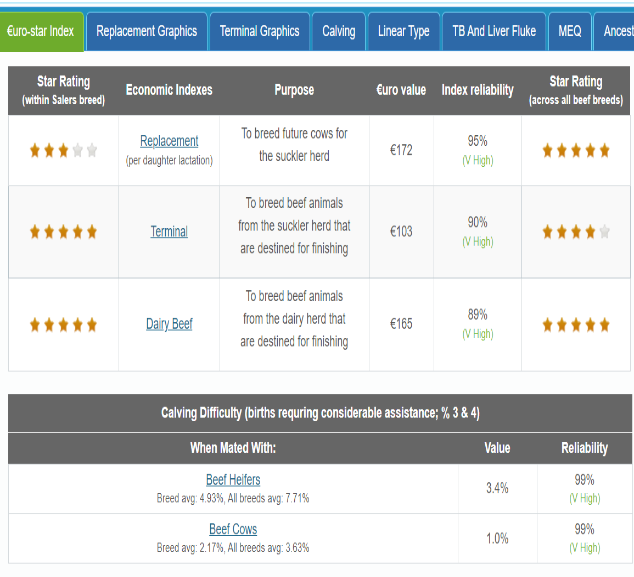
Task: Click the three-star within-breed Replacement rating
Action: [x=63, y=151]
